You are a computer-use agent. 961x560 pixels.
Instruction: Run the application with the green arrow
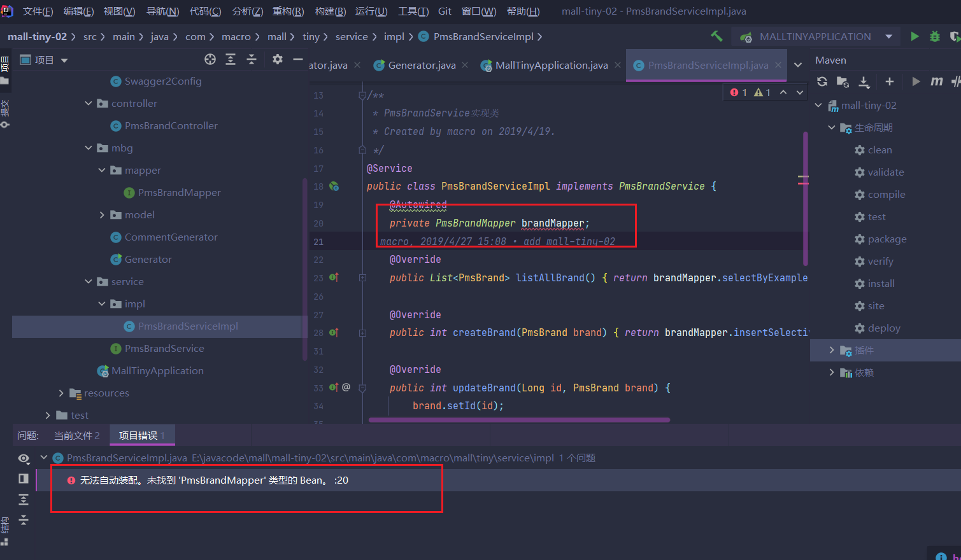click(x=915, y=36)
